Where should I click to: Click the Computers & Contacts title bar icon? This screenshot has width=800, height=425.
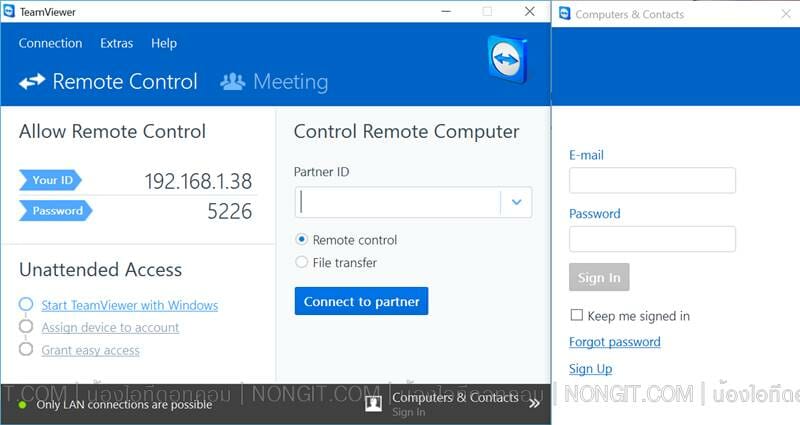(x=564, y=14)
